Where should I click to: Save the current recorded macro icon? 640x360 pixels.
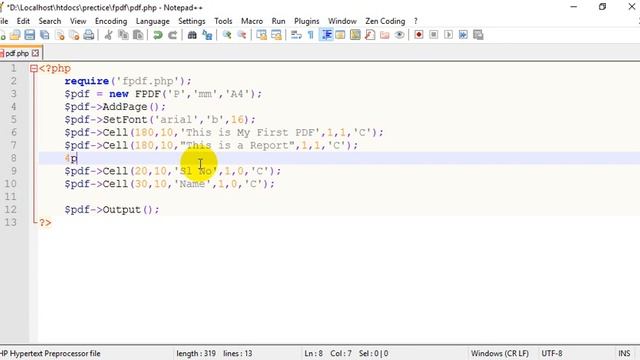click(x=478, y=35)
